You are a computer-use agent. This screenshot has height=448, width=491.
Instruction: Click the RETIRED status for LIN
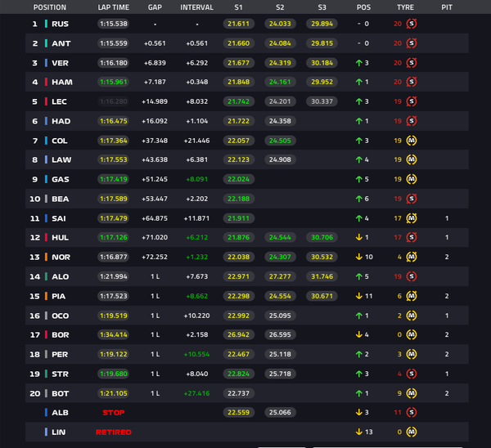114,432
